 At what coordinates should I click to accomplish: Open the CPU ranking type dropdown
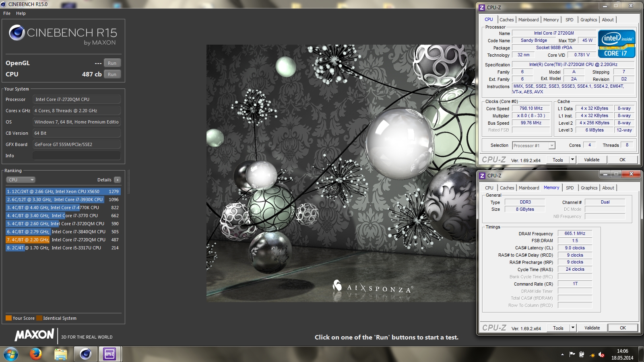tap(21, 180)
